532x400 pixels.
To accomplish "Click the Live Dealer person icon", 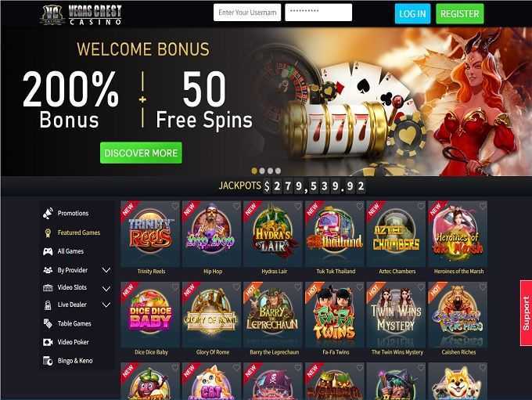I will tap(48, 305).
